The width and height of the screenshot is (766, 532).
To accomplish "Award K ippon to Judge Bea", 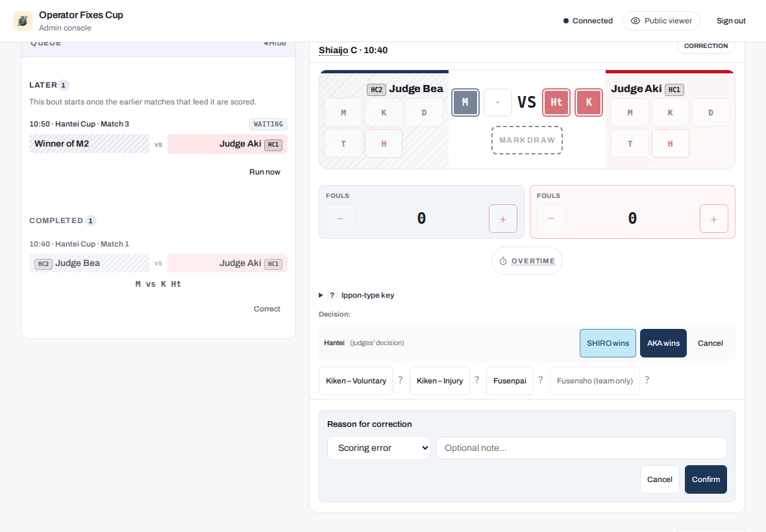I will 384,113.
